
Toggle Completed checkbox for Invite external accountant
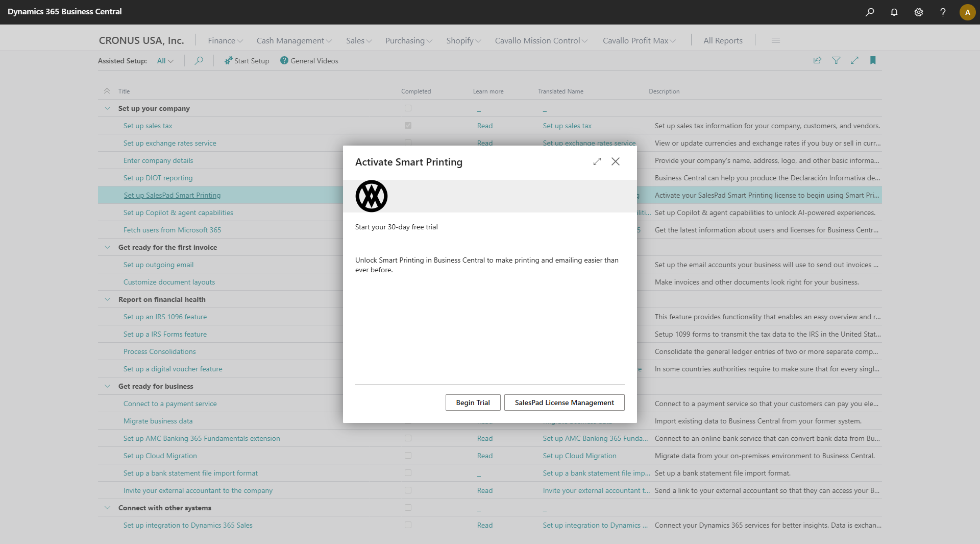pos(408,490)
